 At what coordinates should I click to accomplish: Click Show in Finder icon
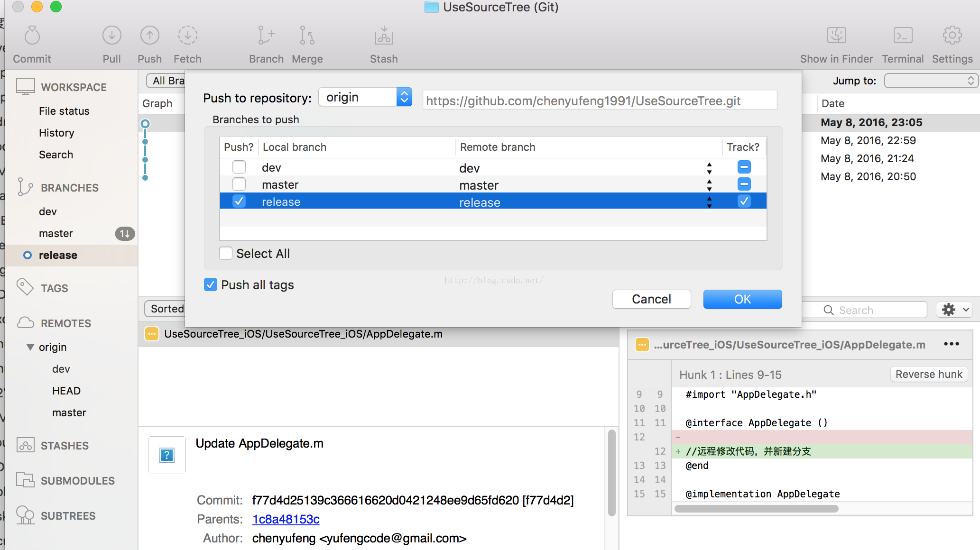(836, 36)
